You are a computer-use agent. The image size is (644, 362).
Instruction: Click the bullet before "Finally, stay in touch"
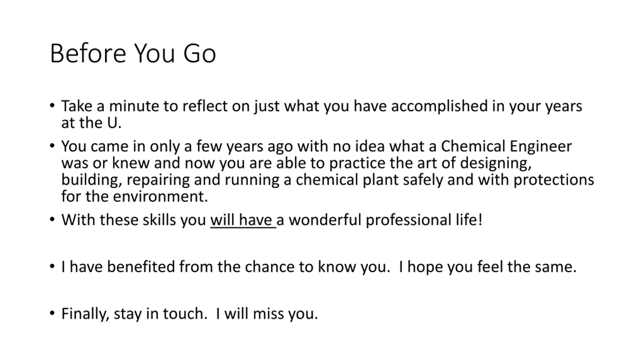click(52, 313)
